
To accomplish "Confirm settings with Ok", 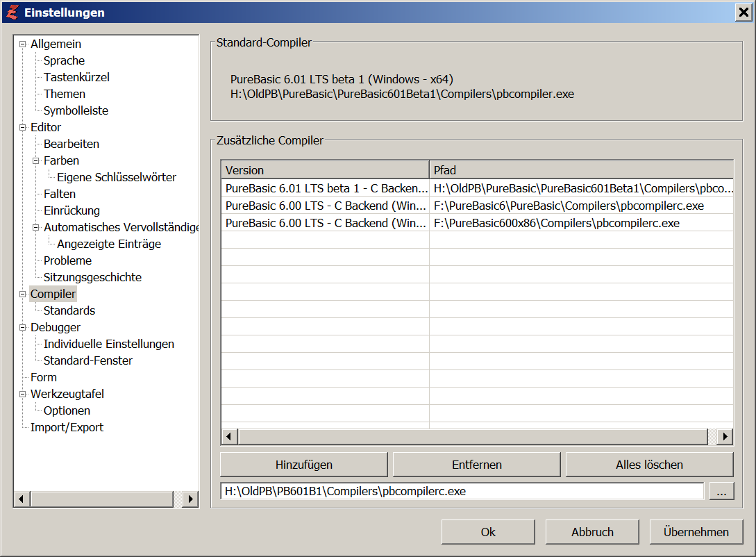I will tap(488, 532).
